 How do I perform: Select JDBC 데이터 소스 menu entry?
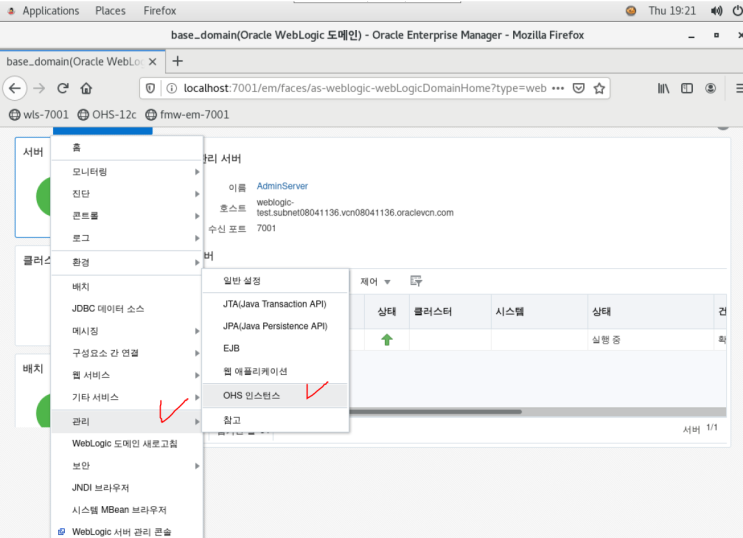coord(127,309)
